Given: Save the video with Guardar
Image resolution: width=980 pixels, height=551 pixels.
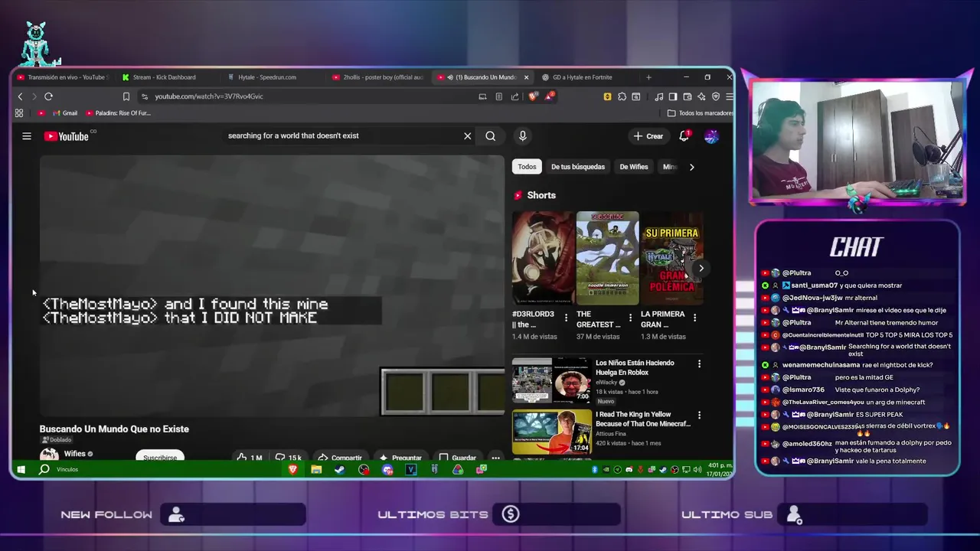Looking at the screenshot, I should (x=458, y=457).
